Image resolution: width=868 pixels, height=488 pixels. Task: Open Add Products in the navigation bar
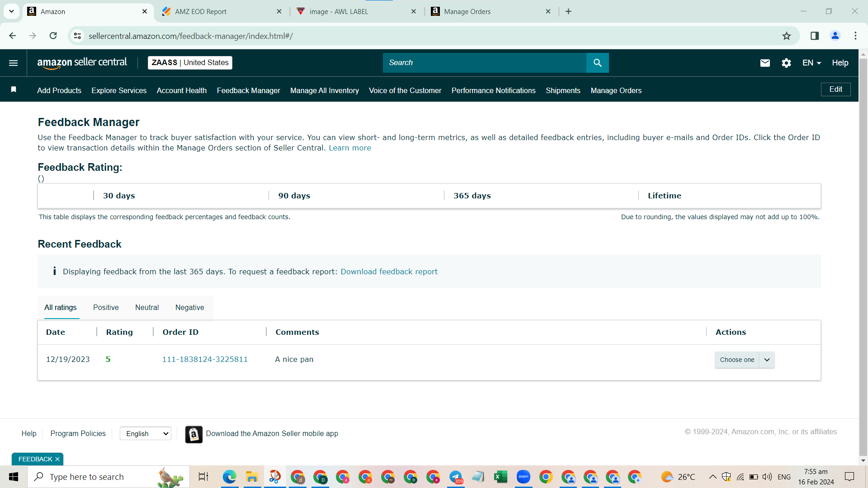59,90
